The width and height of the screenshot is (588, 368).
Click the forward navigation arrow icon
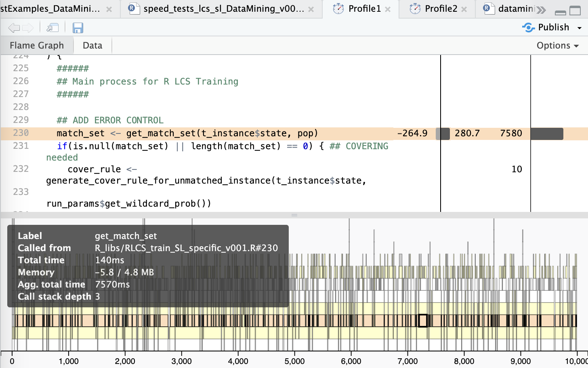click(28, 28)
